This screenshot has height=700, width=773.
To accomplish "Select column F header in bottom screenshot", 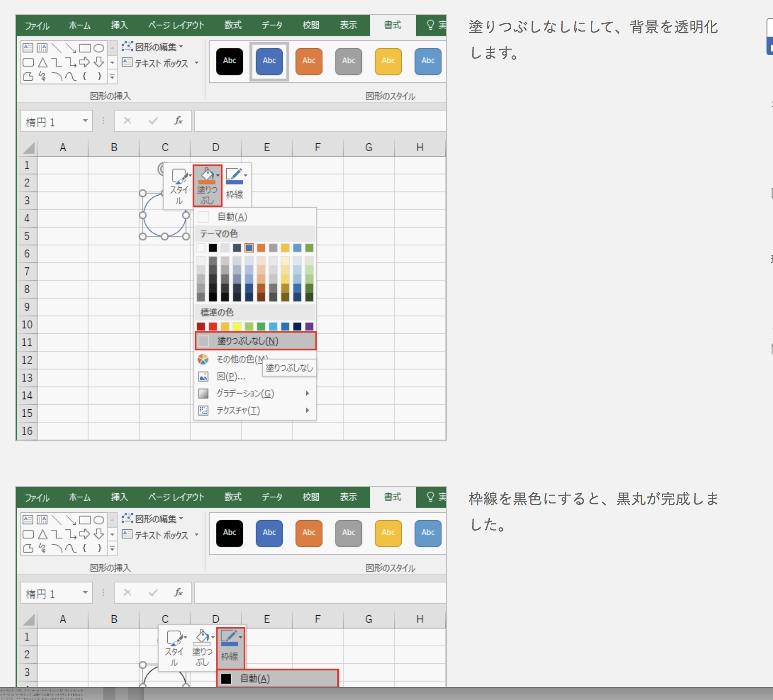I will [318, 619].
